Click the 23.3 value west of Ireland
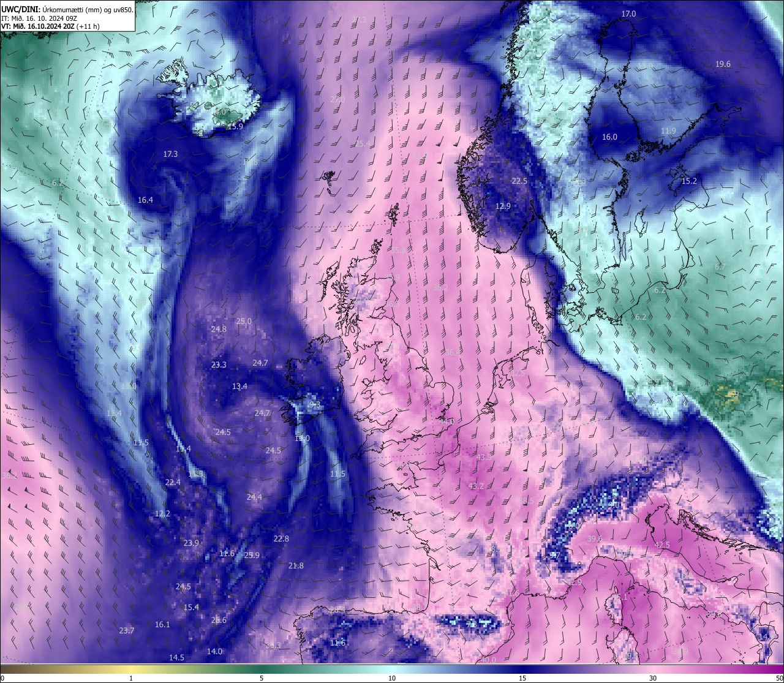The image size is (784, 683). pos(219,365)
